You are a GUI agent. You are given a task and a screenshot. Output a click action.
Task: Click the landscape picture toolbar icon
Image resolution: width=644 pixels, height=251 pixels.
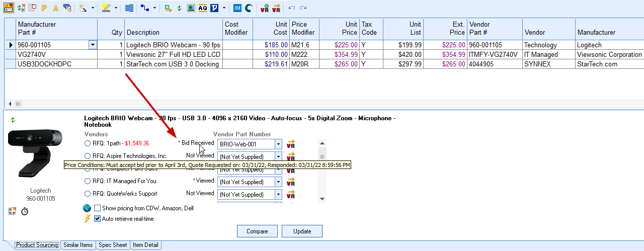click(x=191, y=8)
